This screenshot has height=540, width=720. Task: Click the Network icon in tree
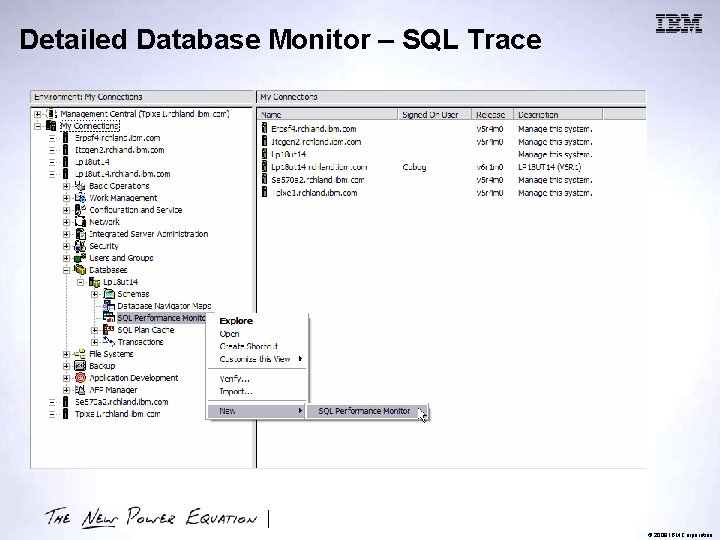[80, 222]
